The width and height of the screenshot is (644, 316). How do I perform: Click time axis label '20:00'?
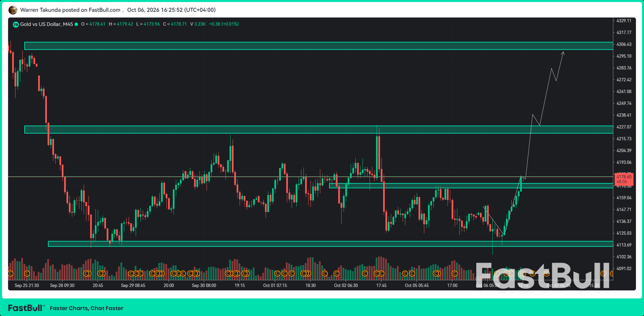(169, 286)
